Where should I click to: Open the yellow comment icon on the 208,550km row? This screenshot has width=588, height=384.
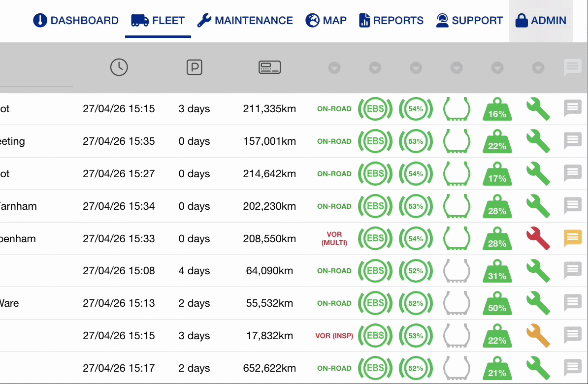tap(573, 238)
